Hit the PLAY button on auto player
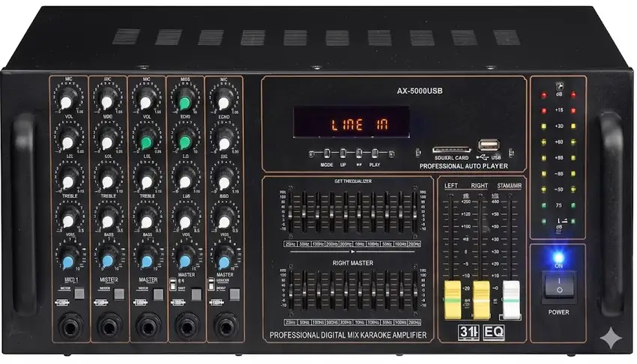 pos(375,154)
